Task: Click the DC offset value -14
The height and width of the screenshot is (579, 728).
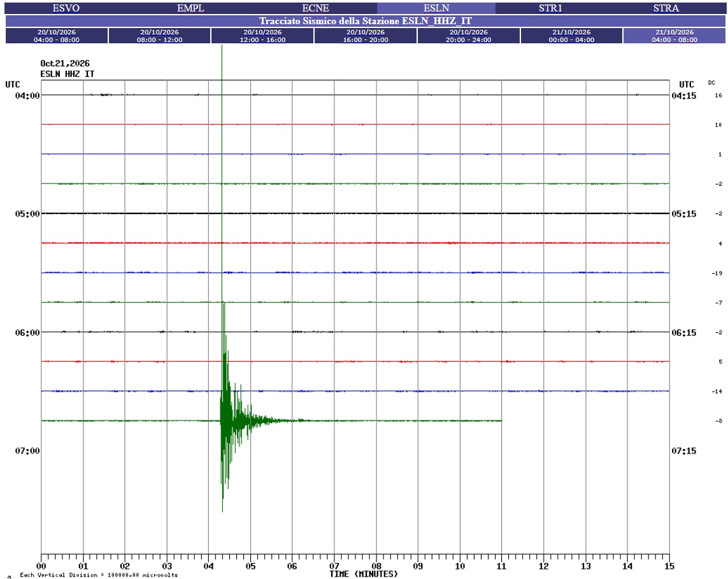Action: click(717, 392)
